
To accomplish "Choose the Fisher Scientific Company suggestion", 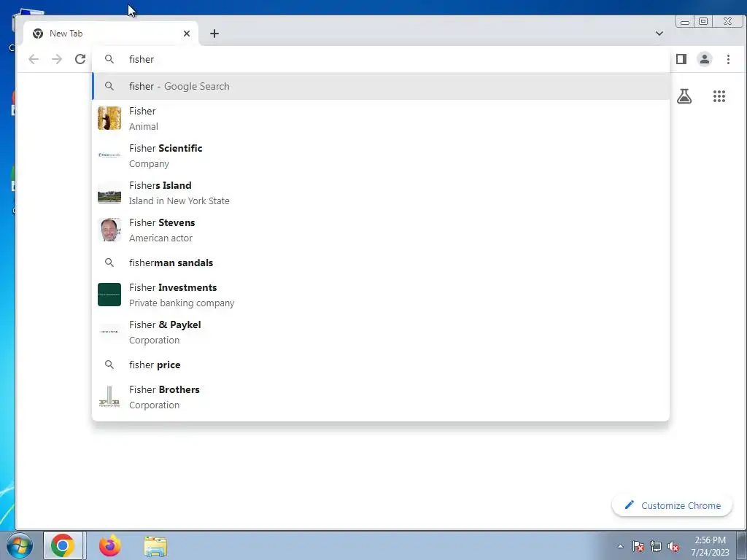I will click(381, 156).
